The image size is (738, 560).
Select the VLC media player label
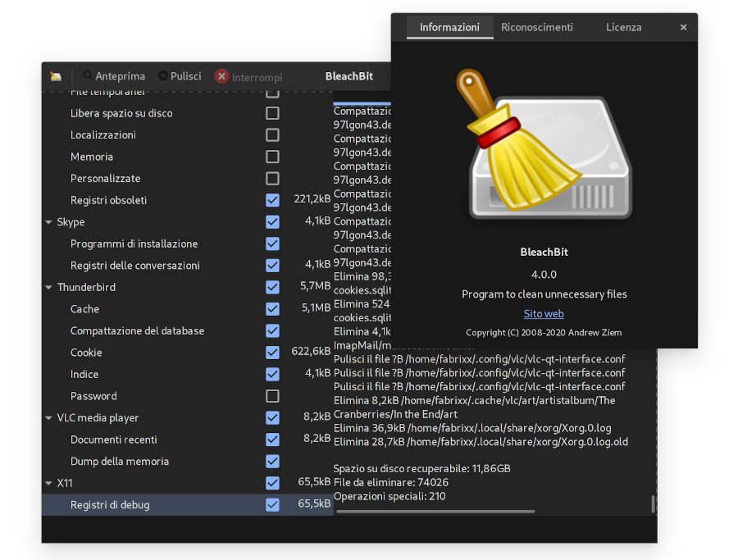98,417
